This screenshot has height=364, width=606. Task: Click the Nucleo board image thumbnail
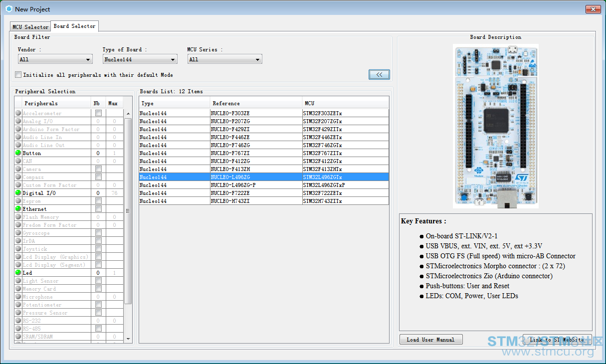tap(496, 126)
